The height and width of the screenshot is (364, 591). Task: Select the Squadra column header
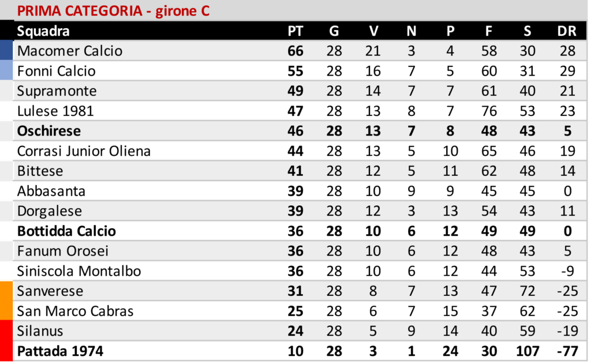43,31
